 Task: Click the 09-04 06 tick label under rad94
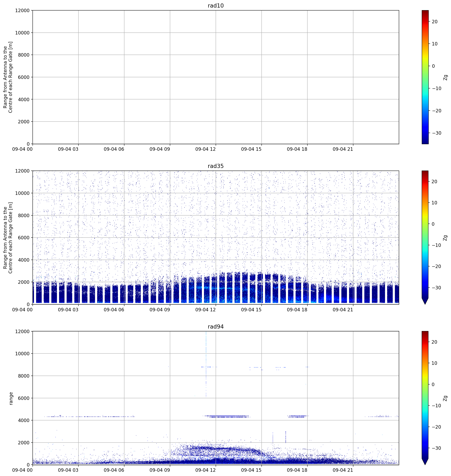(114, 470)
